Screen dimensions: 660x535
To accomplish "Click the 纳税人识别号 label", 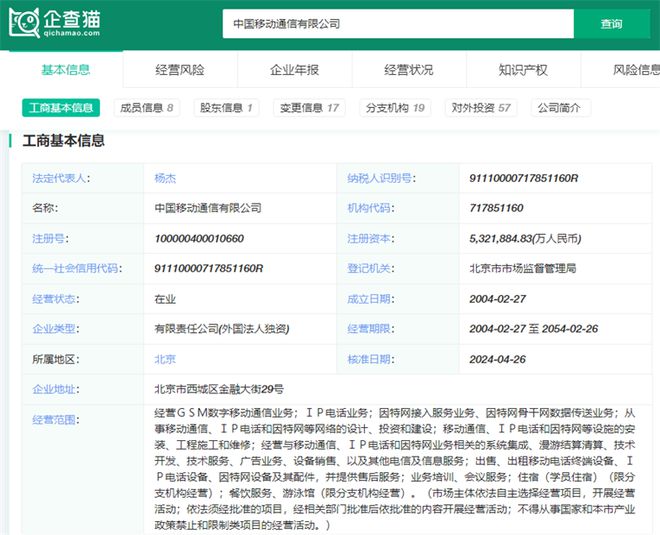I will point(381,178).
